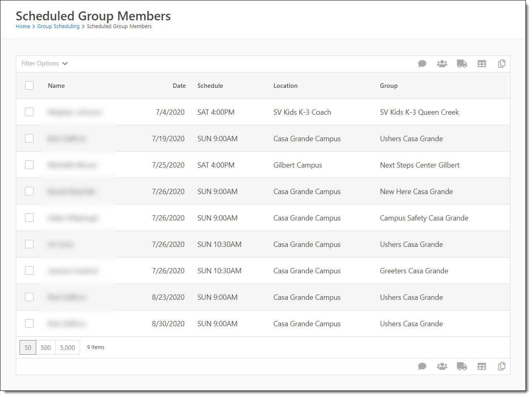Click the Merge Template copy icon in top toolbar
This screenshot has width=532, height=397.
pyautogui.click(x=502, y=64)
